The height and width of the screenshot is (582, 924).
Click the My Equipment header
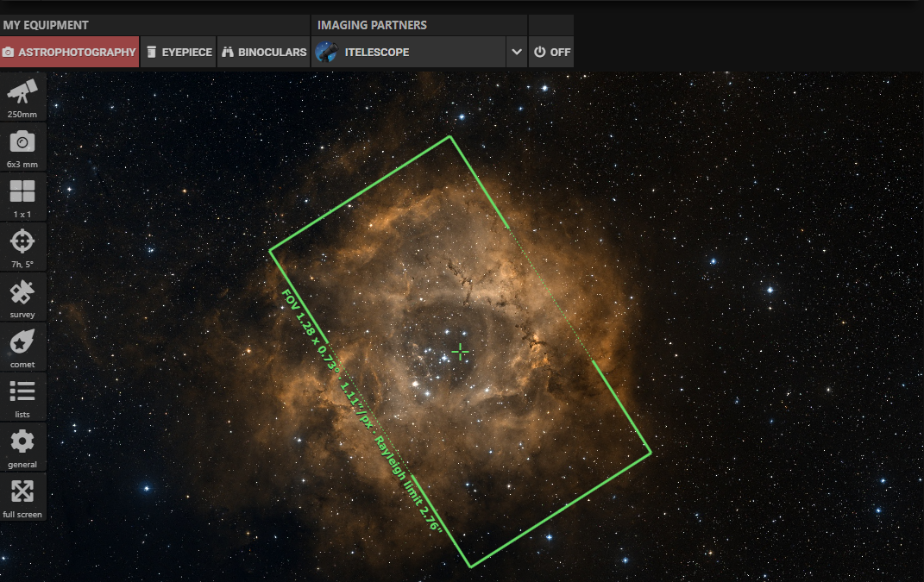[46, 25]
